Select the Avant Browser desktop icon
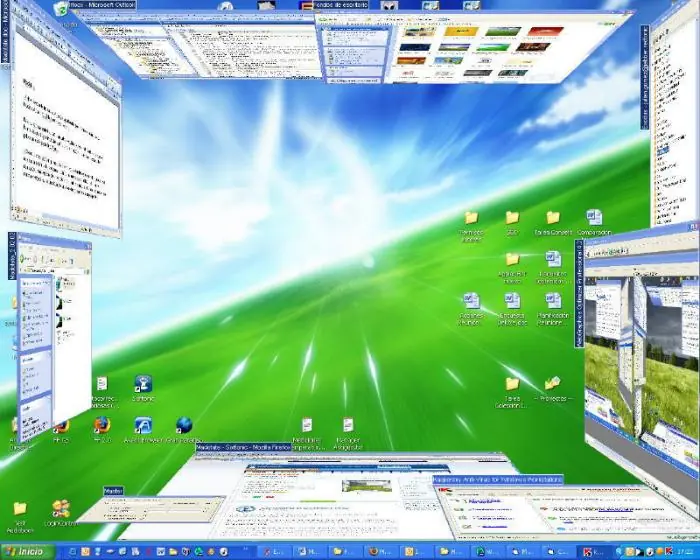This screenshot has height=560, width=700. tap(143, 426)
